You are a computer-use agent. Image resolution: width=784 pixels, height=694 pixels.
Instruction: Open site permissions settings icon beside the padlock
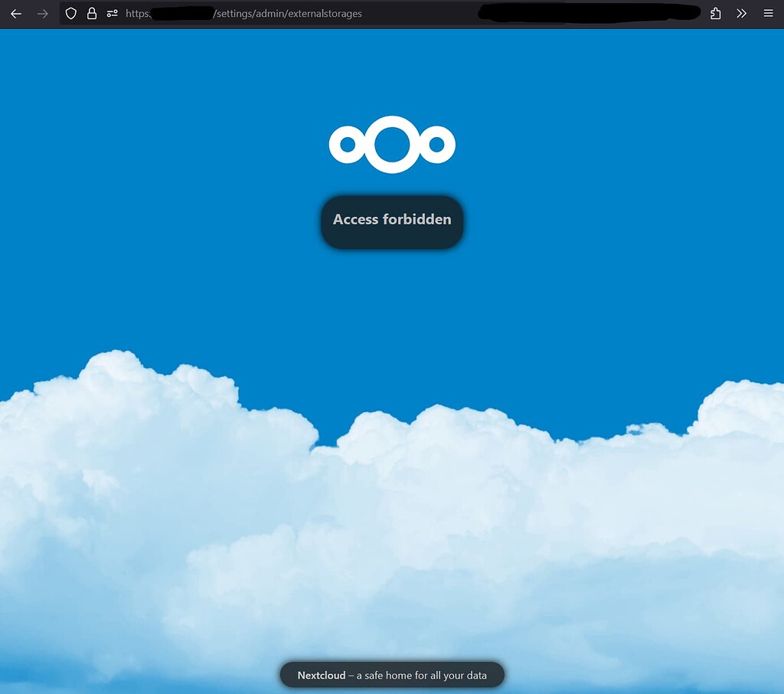[x=112, y=13]
